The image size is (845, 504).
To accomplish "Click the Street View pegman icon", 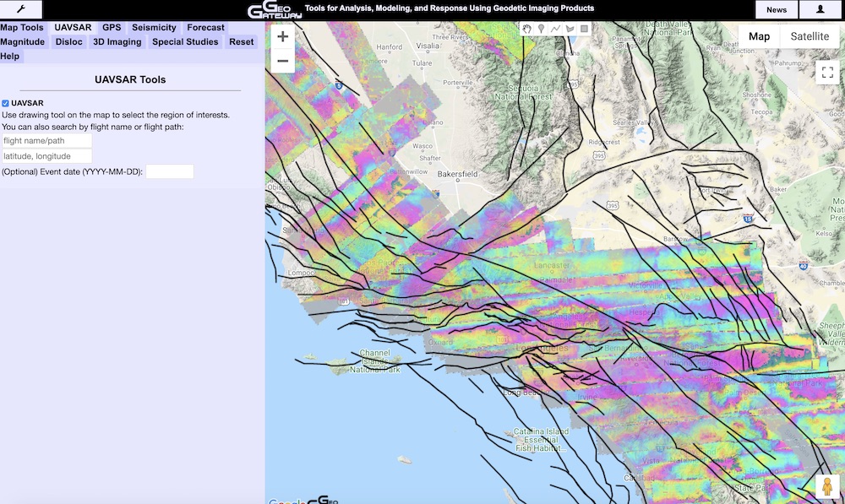I will [x=827, y=486].
